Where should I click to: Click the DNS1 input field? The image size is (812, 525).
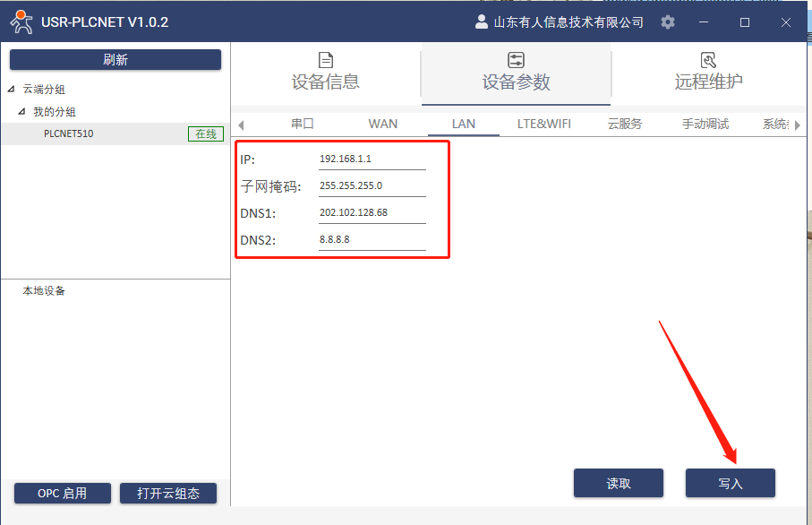(372, 213)
